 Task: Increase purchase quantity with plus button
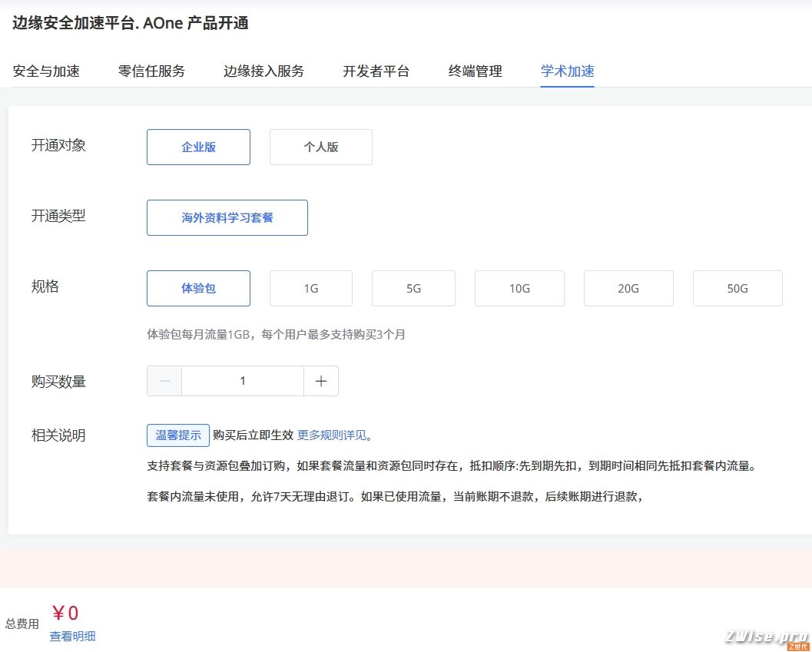pos(321,381)
